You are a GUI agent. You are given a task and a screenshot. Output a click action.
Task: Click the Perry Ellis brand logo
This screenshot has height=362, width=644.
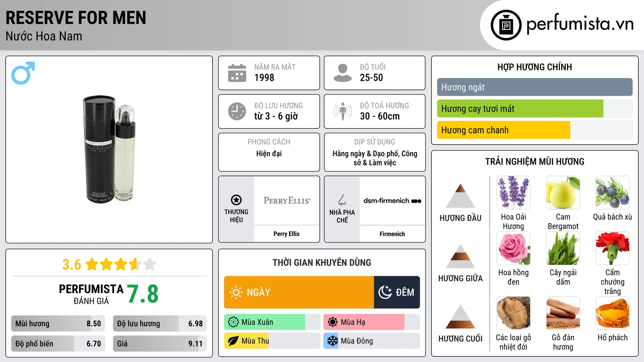pos(287,200)
